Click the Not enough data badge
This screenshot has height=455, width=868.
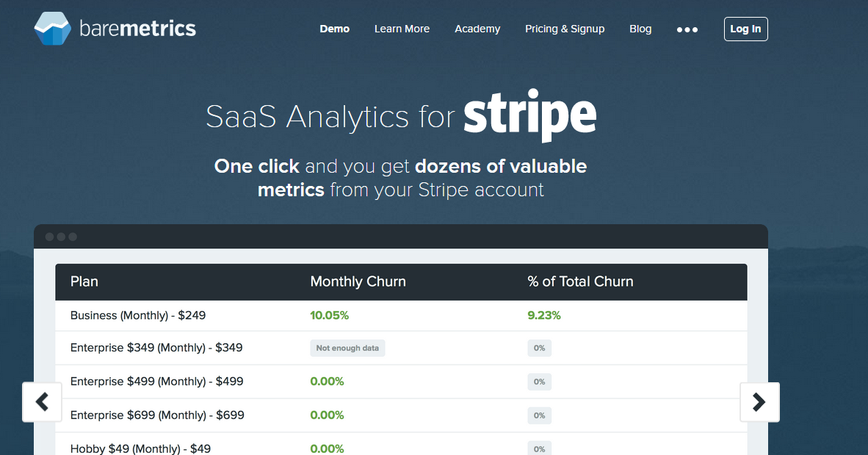pos(347,348)
